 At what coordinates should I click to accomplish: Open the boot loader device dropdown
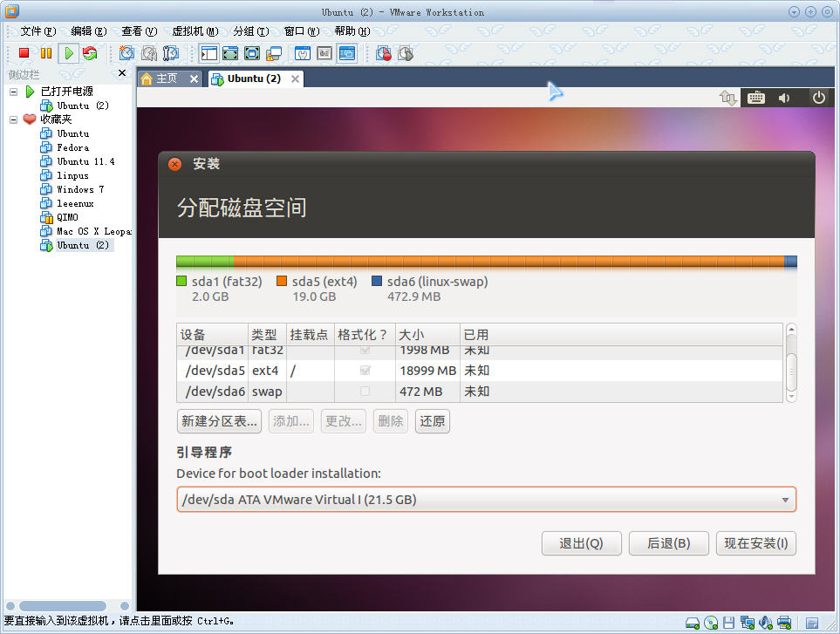pyautogui.click(x=486, y=500)
